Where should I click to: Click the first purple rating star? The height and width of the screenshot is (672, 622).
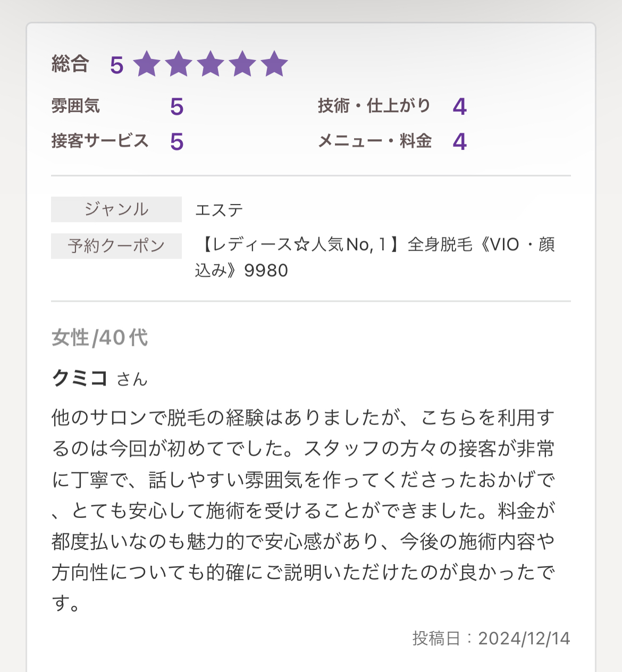pyautogui.click(x=147, y=64)
